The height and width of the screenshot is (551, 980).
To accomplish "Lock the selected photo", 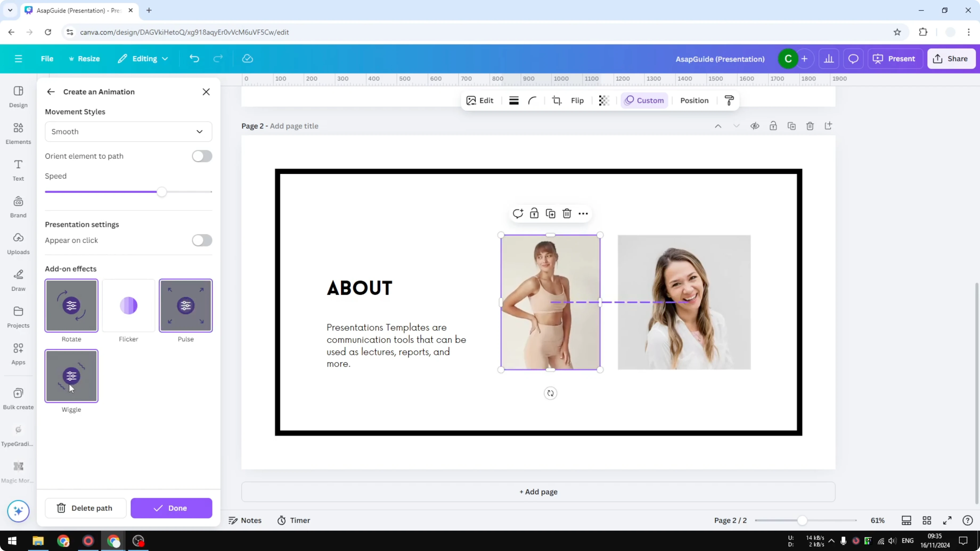I will coord(534,213).
